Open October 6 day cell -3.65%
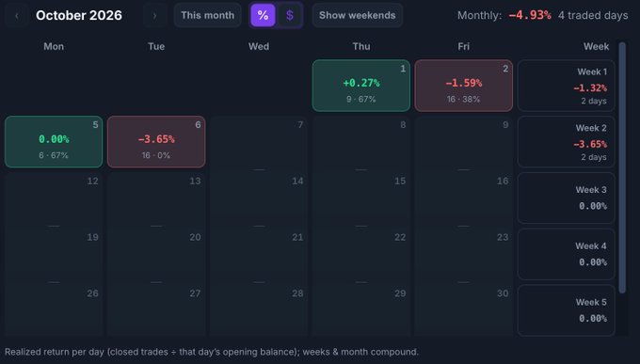 [156, 142]
